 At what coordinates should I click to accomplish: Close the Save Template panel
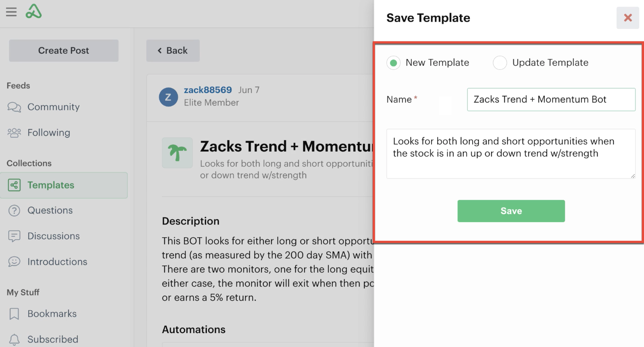pyautogui.click(x=627, y=18)
